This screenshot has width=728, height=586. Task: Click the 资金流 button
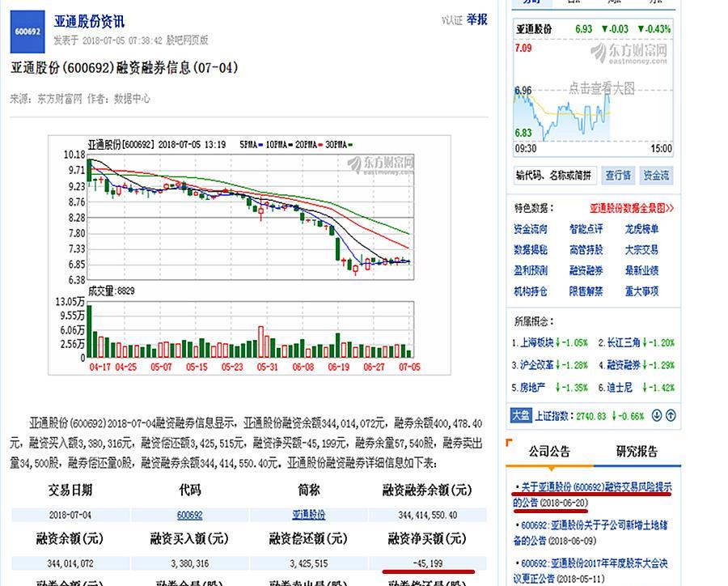tap(656, 175)
